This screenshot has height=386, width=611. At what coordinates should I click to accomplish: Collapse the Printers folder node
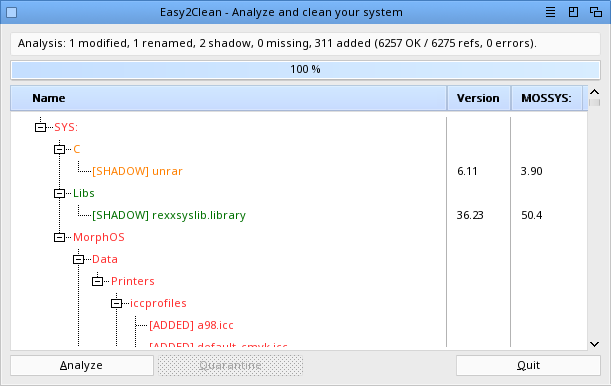[x=97, y=281]
